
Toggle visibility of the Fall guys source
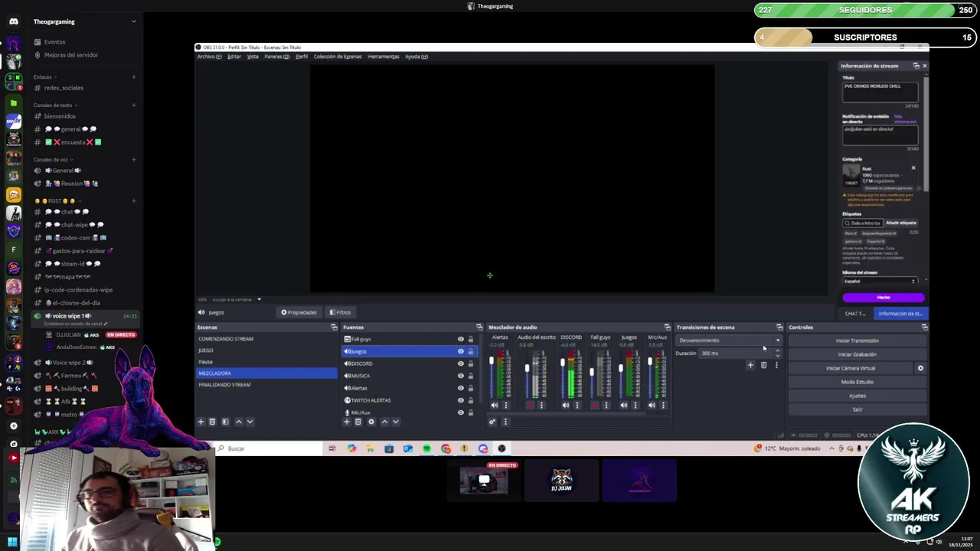pos(461,339)
